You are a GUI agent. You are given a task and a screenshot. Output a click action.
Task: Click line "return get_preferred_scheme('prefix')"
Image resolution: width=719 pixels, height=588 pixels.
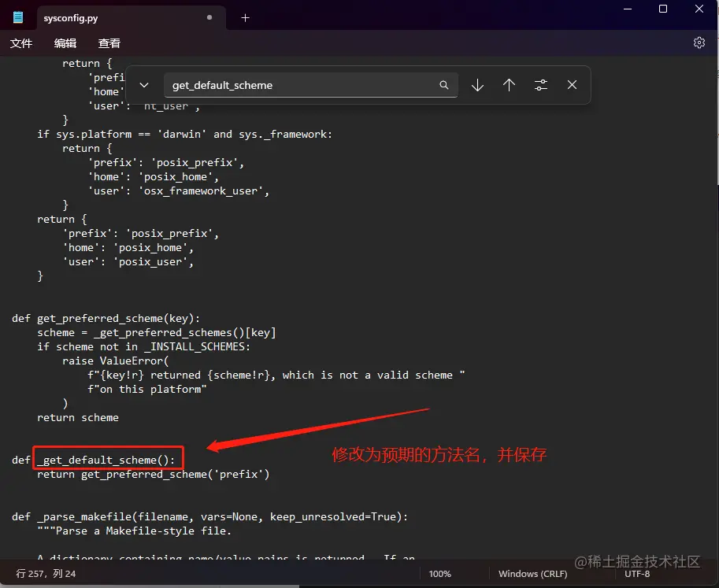(153, 474)
